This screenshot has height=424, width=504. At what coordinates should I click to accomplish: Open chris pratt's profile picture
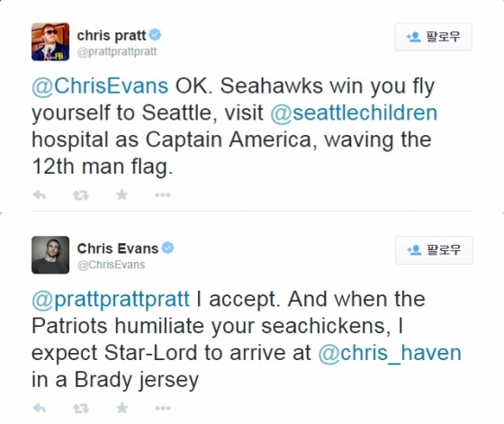click(x=50, y=41)
